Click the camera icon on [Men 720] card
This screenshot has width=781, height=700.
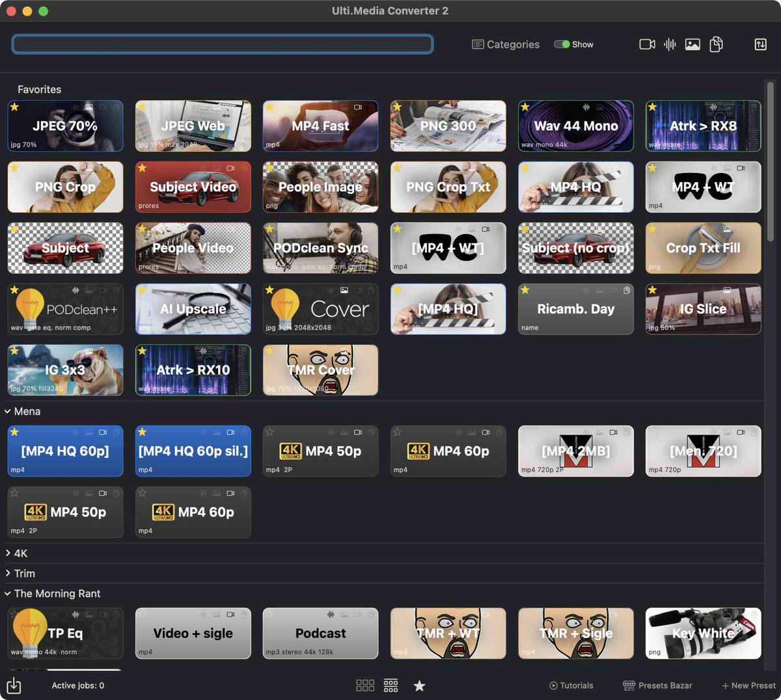tap(741, 432)
